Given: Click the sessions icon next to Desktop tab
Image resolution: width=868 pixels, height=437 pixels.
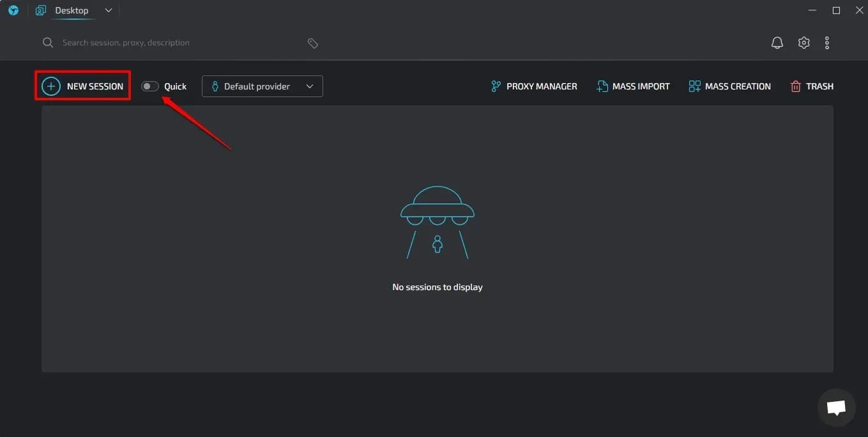Looking at the screenshot, I should (40, 10).
